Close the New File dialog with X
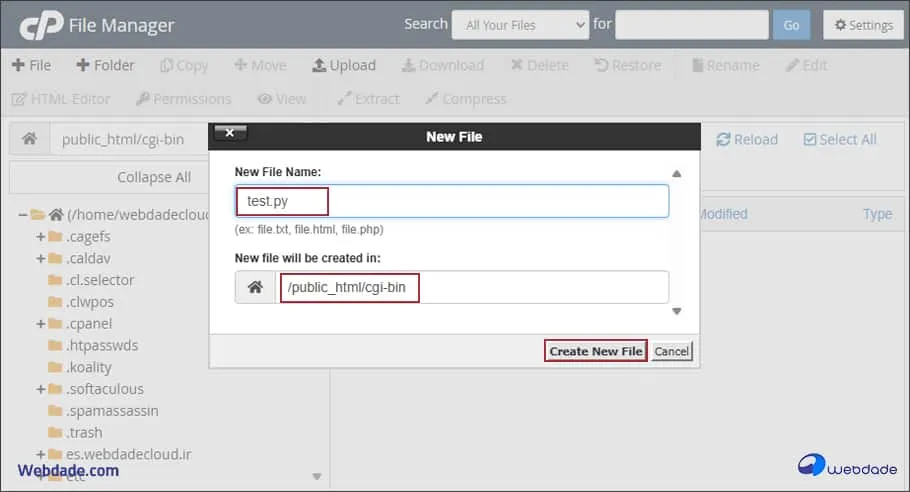This screenshot has width=910, height=492. [230, 133]
